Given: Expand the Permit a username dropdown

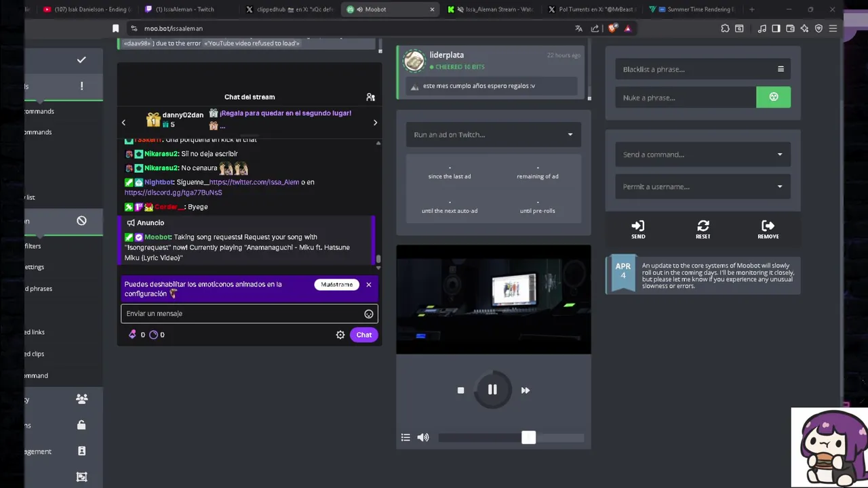Looking at the screenshot, I should pyautogui.click(x=703, y=186).
